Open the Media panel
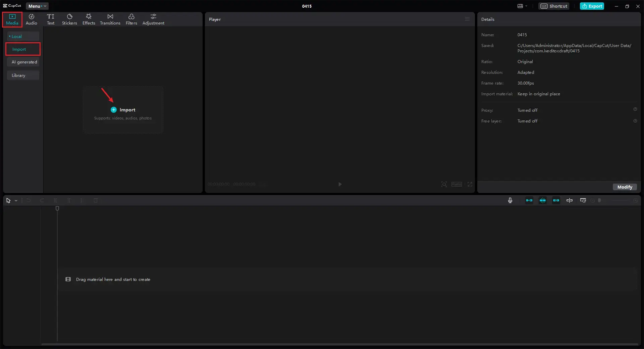This screenshot has height=349, width=644. (12, 19)
